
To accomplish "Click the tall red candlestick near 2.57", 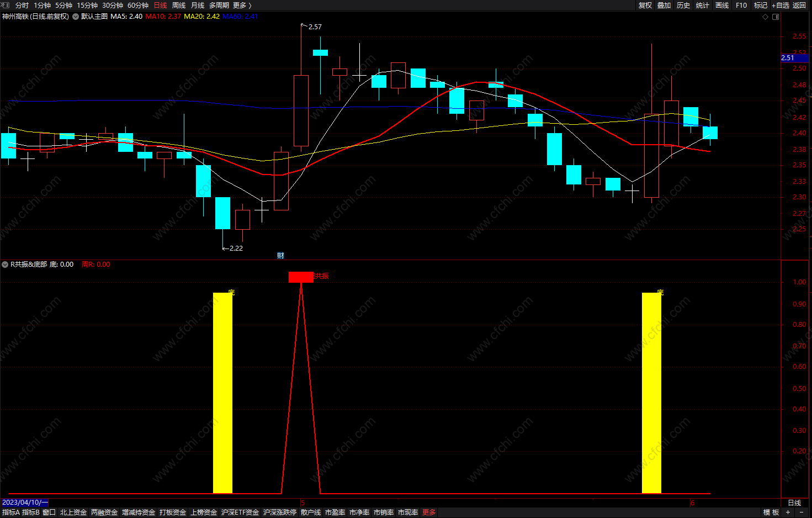I will pos(301,110).
